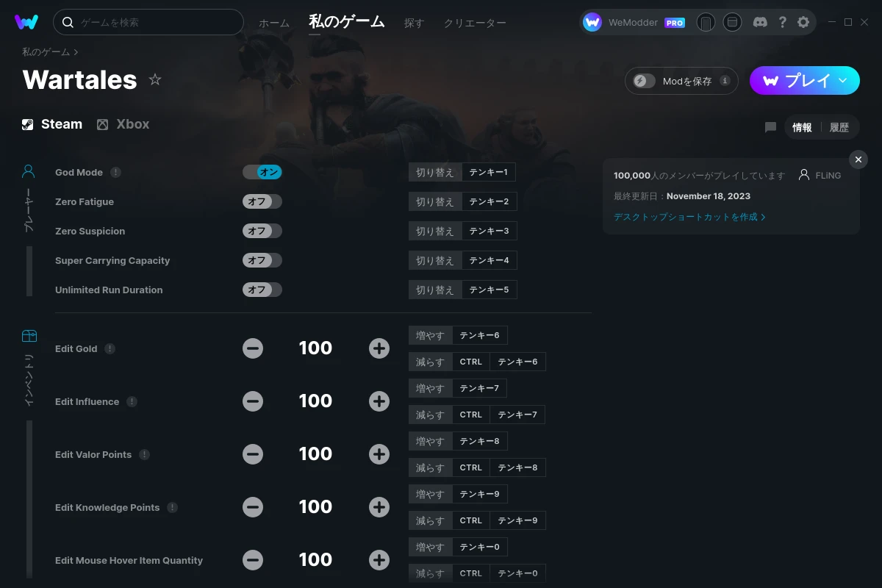Decrease Edit Knowledge Points with minus
The height and width of the screenshot is (588, 882).
point(253,507)
